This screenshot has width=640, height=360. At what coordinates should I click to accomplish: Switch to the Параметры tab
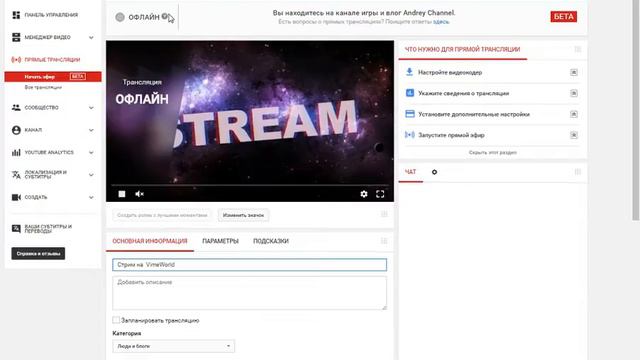coord(220,241)
